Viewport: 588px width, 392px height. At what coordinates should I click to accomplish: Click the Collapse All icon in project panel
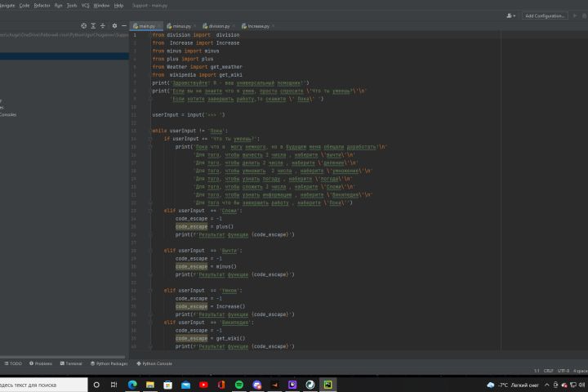click(x=102, y=26)
